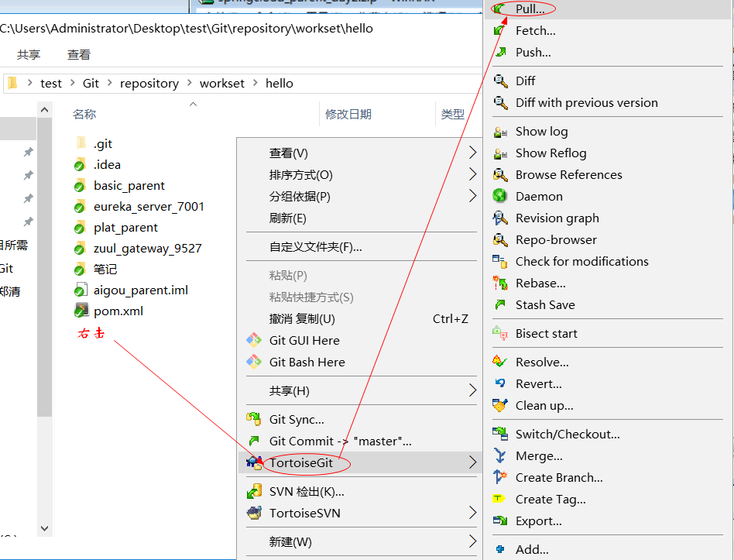Click the Diff magnifier icon
This screenshot has width=734, height=560.
pyautogui.click(x=500, y=81)
